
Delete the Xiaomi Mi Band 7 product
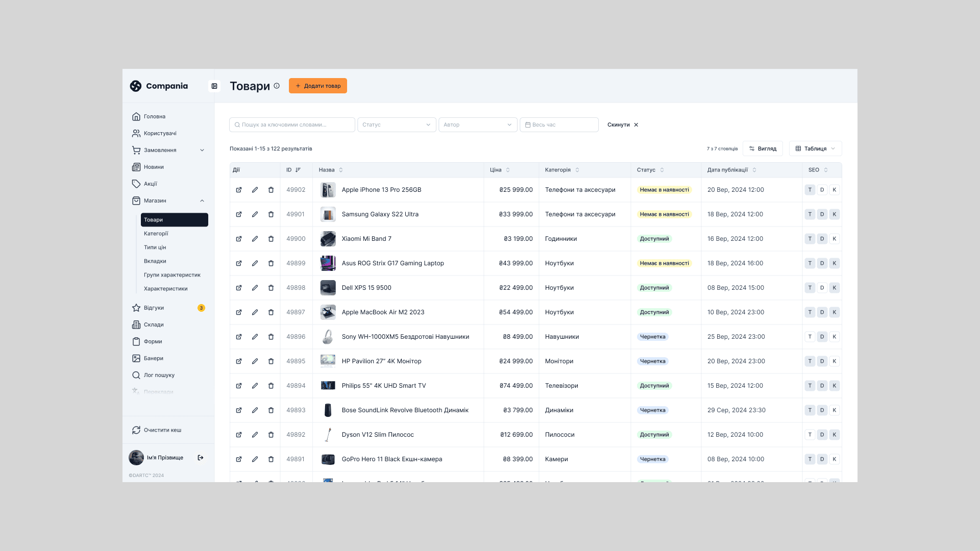pos(271,239)
